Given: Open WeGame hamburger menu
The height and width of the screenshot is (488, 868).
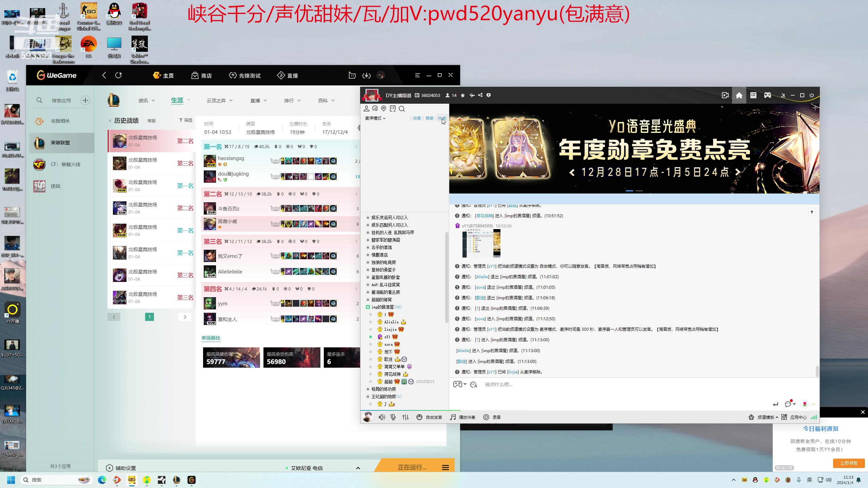Looking at the screenshot, I should point(417,75).
